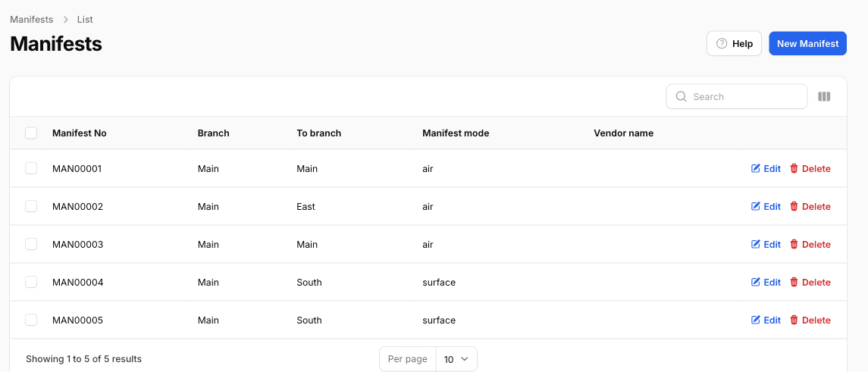Click South in the MAN00004 row
Image resolution: width=868 pixels, height=372 pixels.
(309, 283)
